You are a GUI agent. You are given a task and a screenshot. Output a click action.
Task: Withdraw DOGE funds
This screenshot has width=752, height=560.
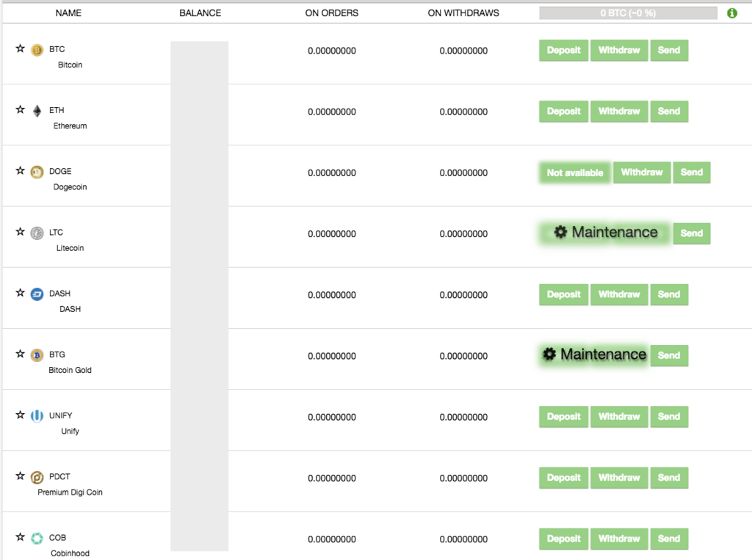click(642, 172)
